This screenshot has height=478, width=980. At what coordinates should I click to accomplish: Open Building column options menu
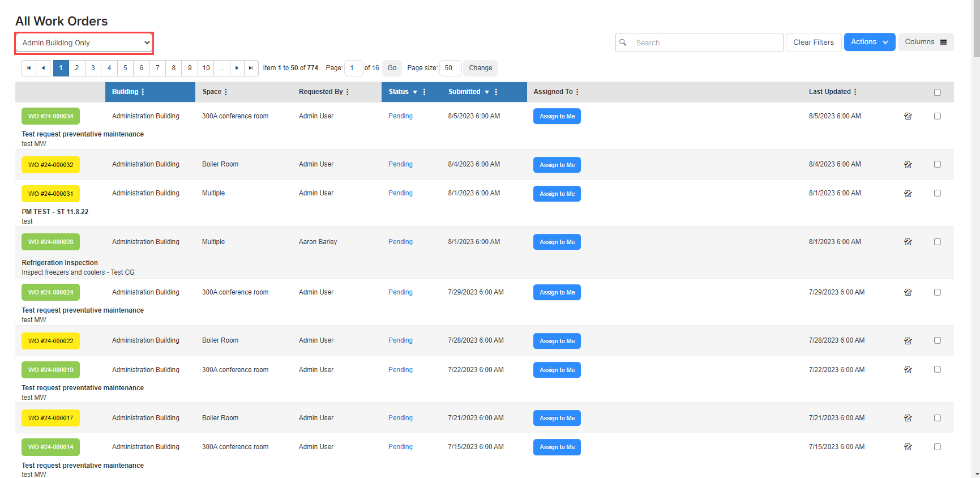click(x=143, y=92)
